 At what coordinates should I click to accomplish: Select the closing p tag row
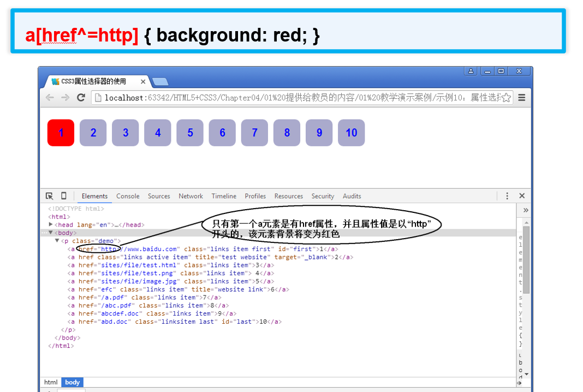pyautogui.click(x=68, y=330)
